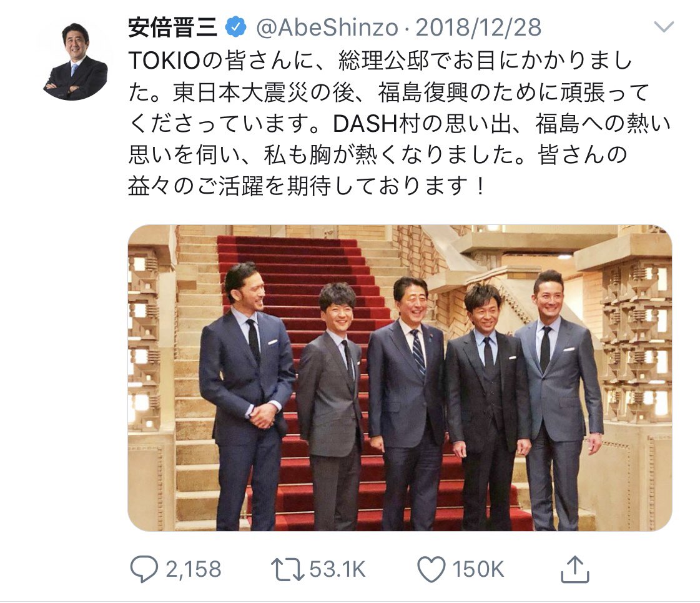Click the 2,158 replies count
The height and width of the screenshot is (603, 700).
[x=194, y=569]
